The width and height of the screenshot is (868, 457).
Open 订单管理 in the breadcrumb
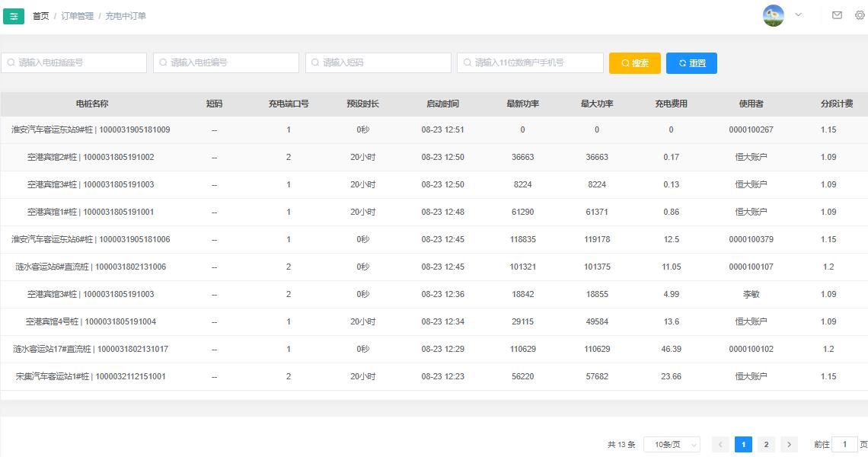77,16
